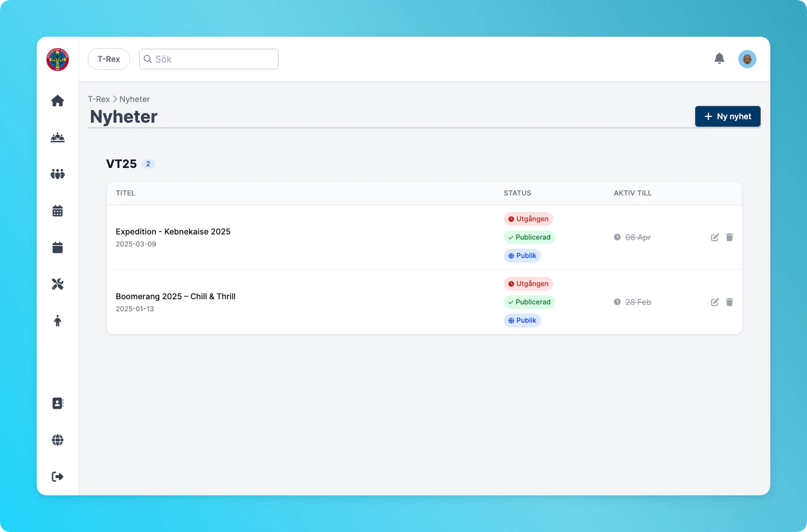Click the 06 Apr expiry date
807x532 pixels.
[638, 237]
